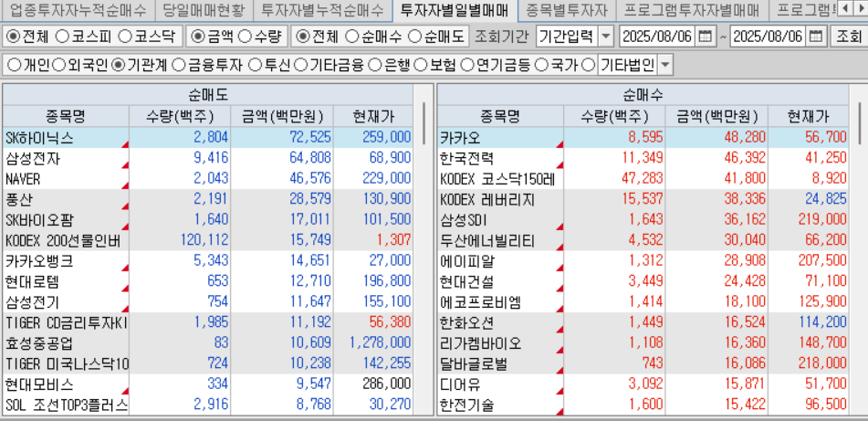Image resolution: width=868 pixels, height=421 pixels.
Task: Select the 수량 radio button
Action: click(x=244, y=37)
